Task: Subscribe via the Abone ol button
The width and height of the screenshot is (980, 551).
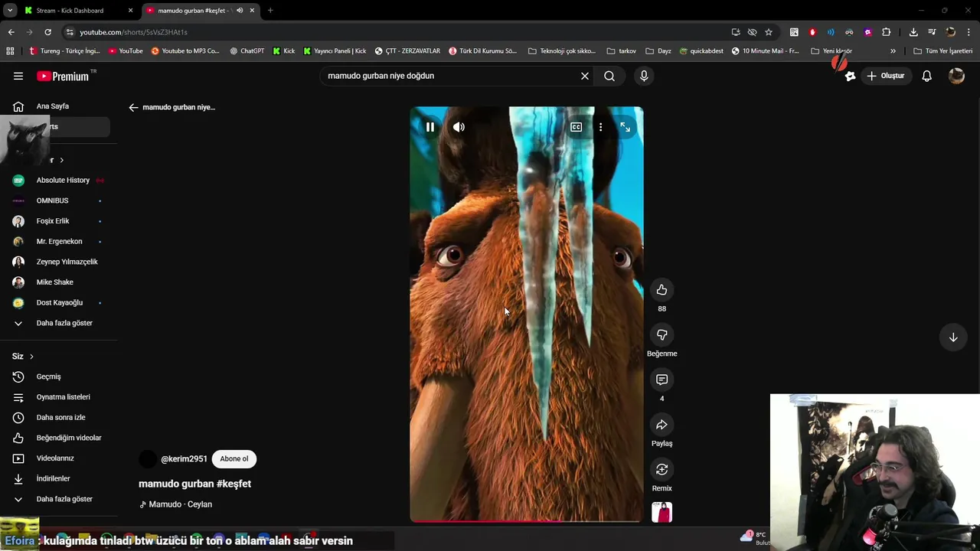Action: pyautogui.click(x=234, y=458)
